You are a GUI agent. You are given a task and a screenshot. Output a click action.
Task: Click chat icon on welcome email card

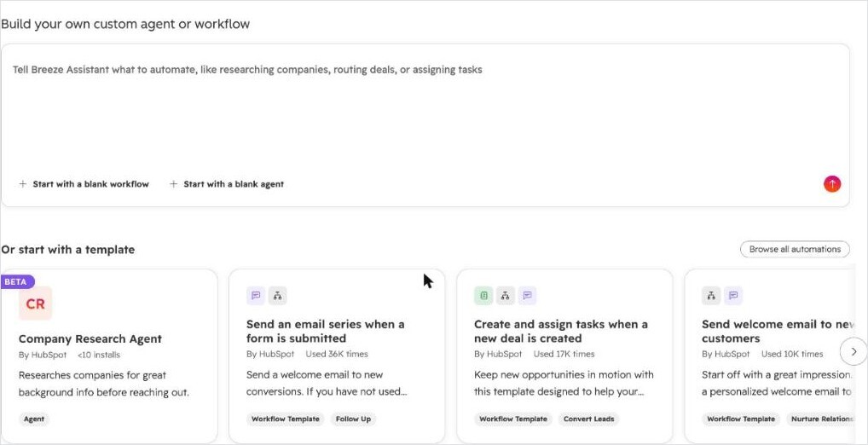[733, 296]
